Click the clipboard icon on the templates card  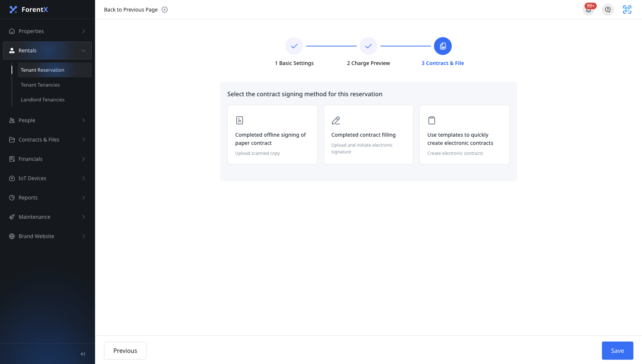pos(432,120)
